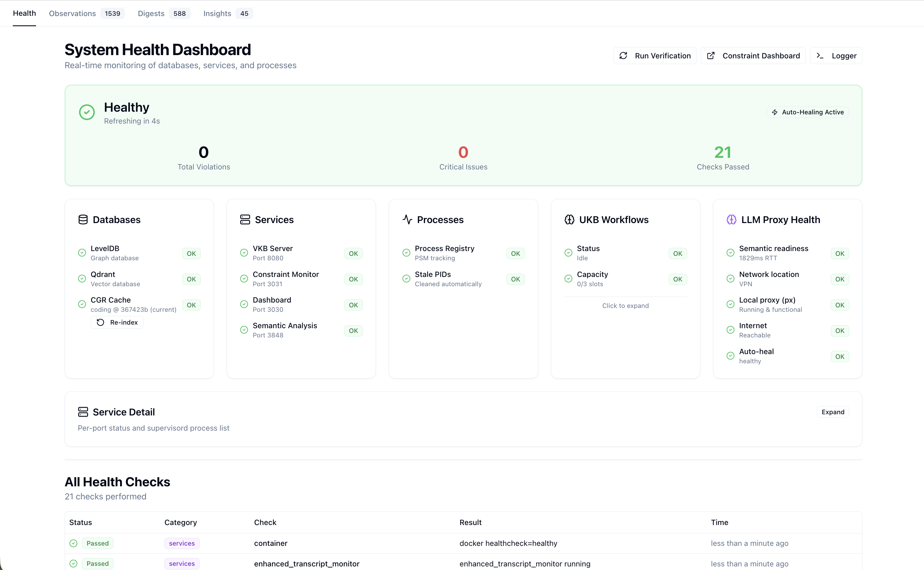
Task: Click the Category column header
Action: pyautogui.click(x=181, y=522)
